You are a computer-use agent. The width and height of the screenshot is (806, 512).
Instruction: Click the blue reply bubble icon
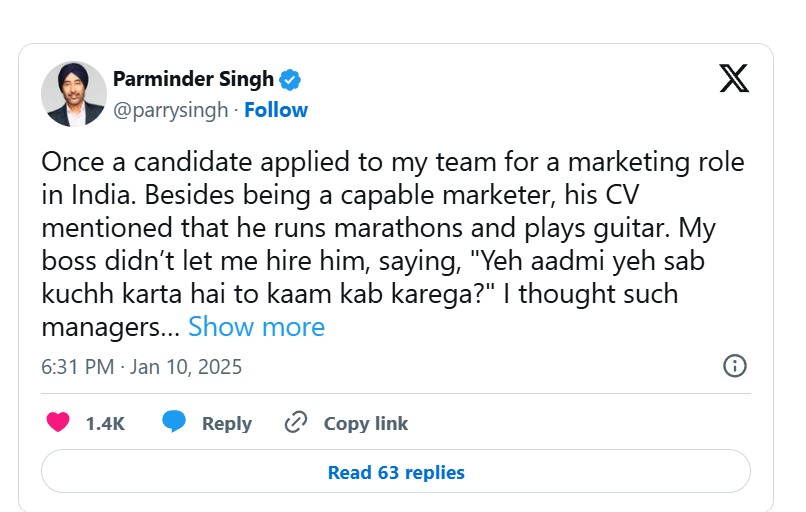coord(175,422)
